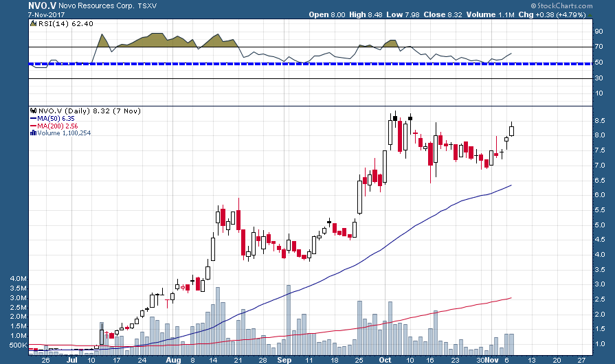Viewport: 615px width, 364px height.
Task: Click the RSI(14) indicator icon
Action: (x=34, y=23)
